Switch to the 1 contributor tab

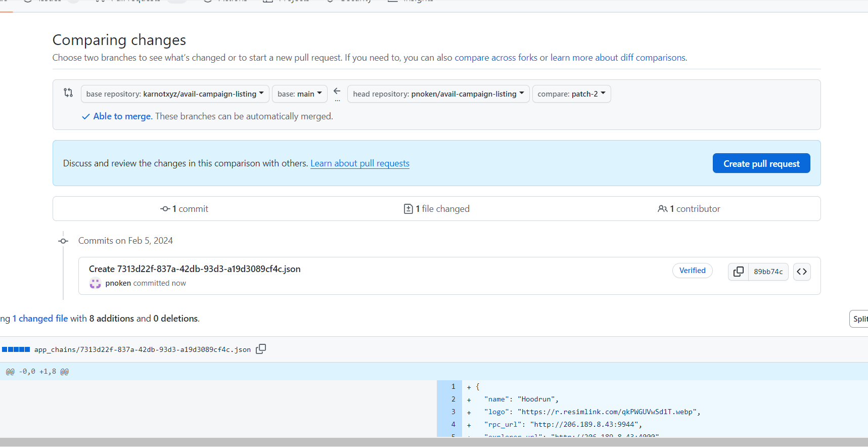coord(689,209)
